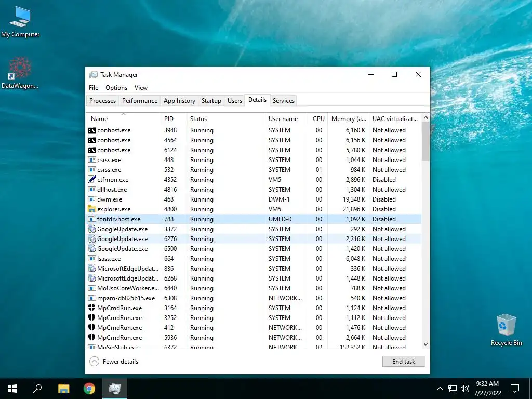Sort by Memory column header
Screen dimensions: 532x399
[x=348, y=119]
